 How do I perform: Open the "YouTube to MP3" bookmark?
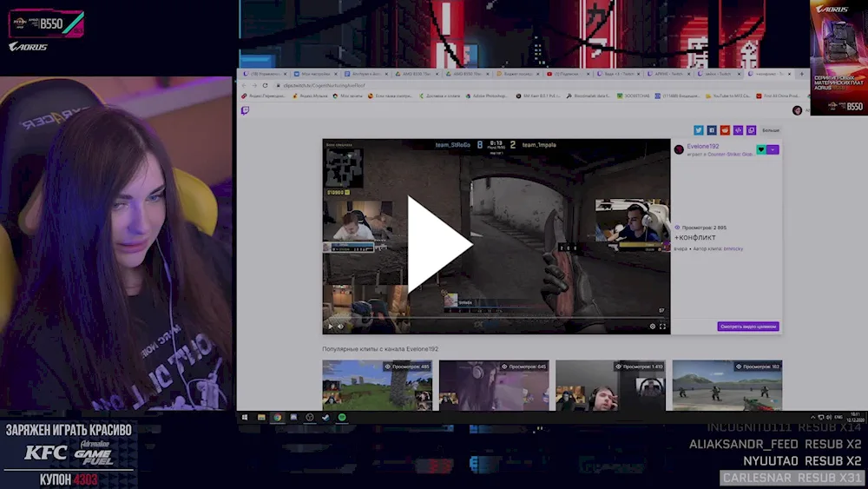click(728, 96)
